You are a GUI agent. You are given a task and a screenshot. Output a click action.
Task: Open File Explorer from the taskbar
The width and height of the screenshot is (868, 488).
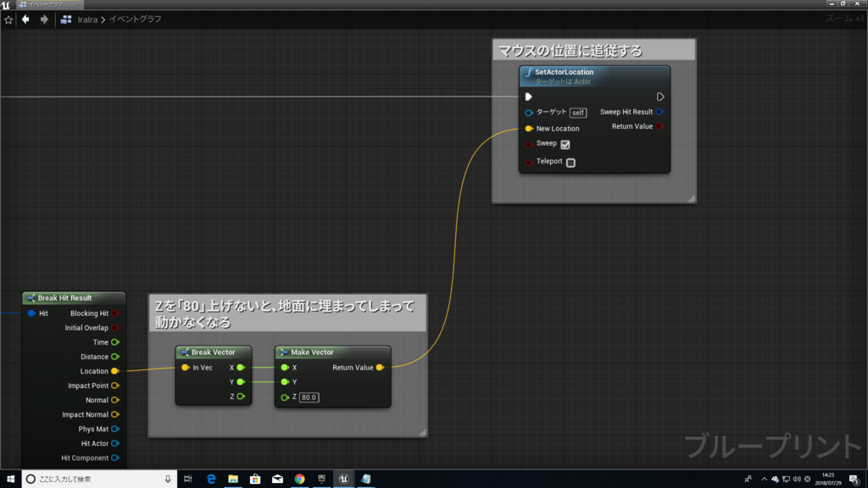click(233, 479)
